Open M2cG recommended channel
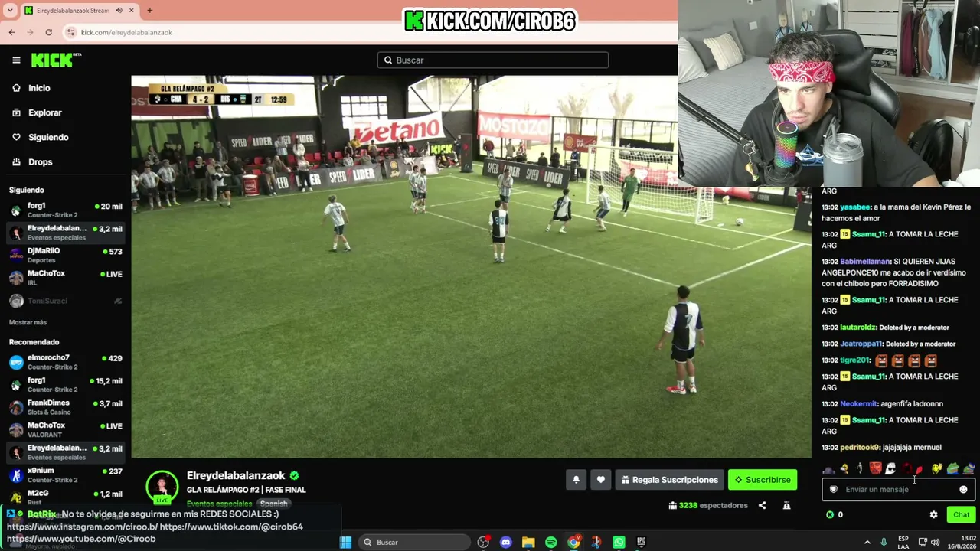Image resolution: width=980 pixels, height=551 pixels. click(65, 497)
